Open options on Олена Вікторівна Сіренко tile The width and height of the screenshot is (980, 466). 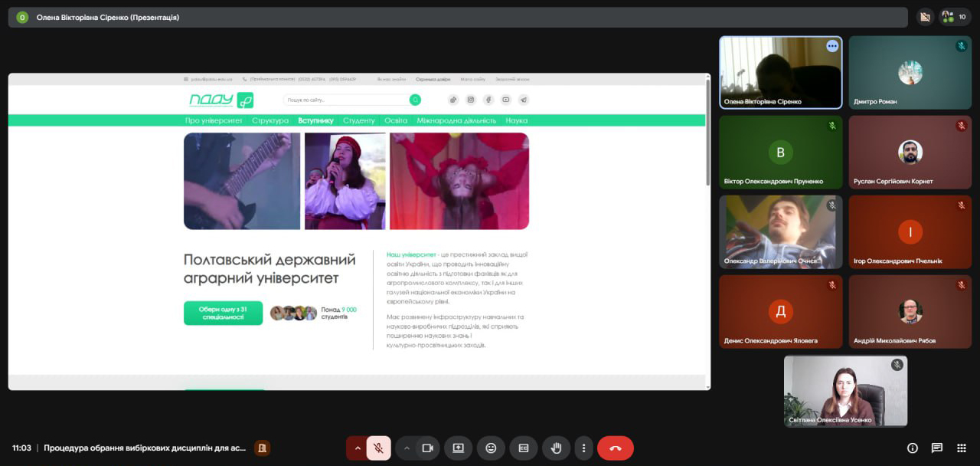pyautogui.click(x=832, y=46)
